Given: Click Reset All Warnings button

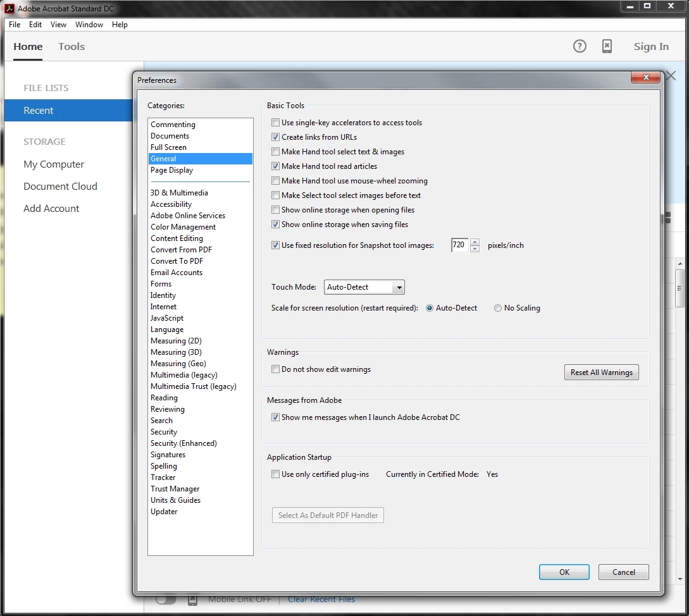Looking at the screenshot, I should coord(602,372).
